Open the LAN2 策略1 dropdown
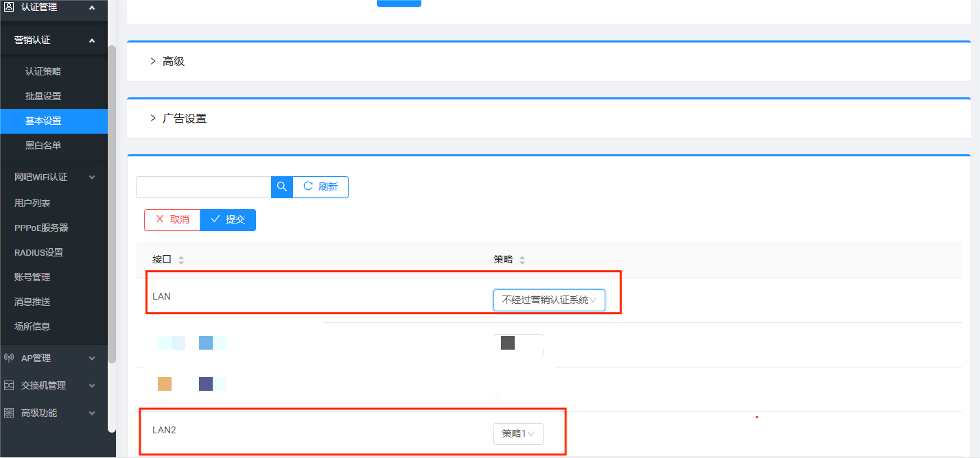The height and width of the screenshot is (458, 980). point(518,434)
